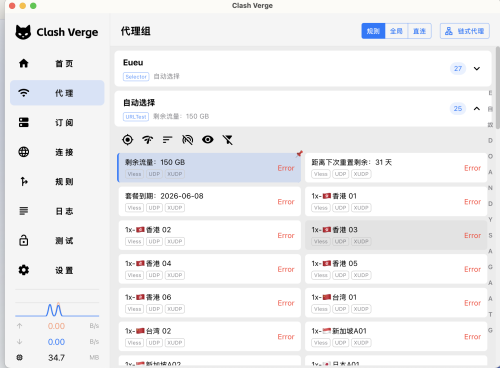Click the upload speed 0.00 value
This screenshot has height=368, width=500.
click(x=56, y=326)
